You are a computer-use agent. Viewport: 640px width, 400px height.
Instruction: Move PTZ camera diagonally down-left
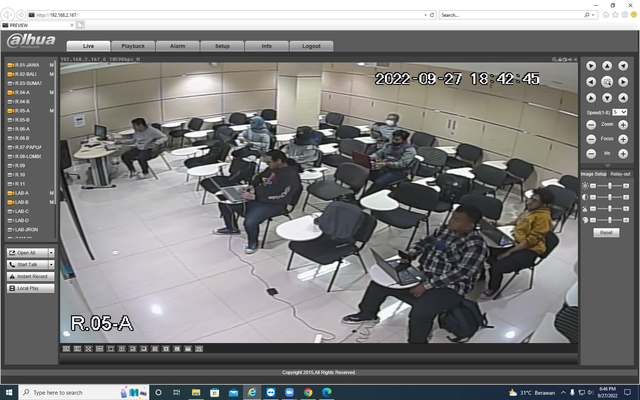coord(591,98)
